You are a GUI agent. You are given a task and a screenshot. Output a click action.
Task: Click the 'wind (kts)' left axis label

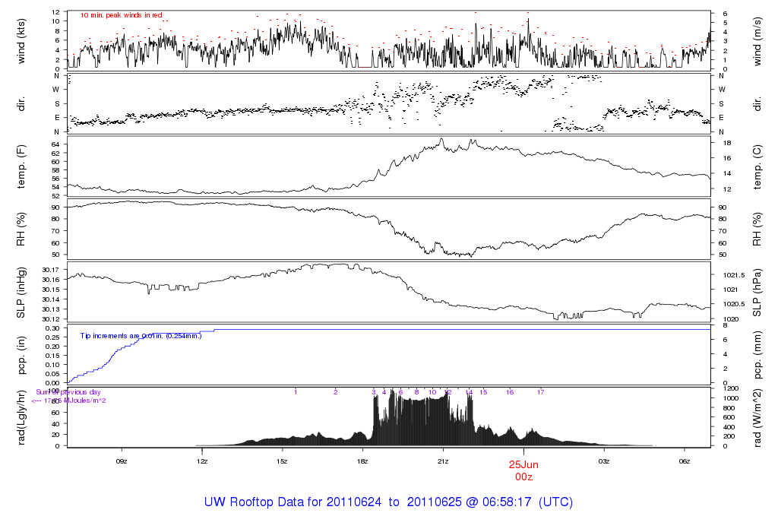21,40
